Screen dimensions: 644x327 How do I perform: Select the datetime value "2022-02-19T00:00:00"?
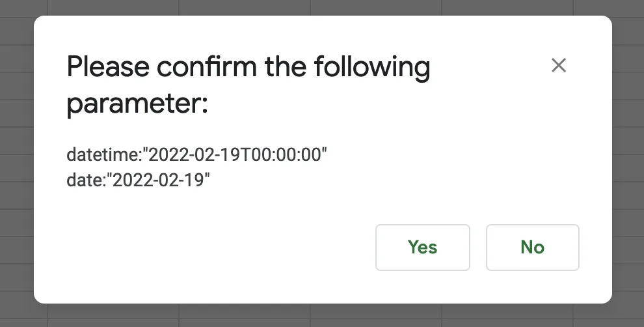coord(235,155)
